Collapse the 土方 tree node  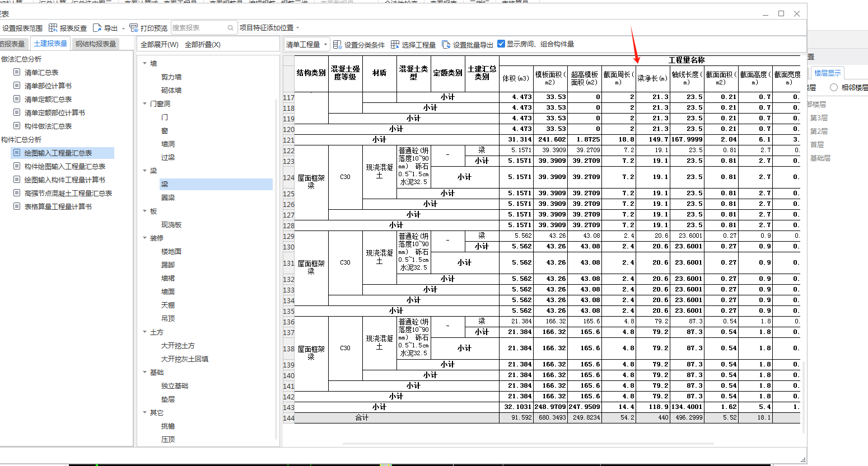click(145, 332)
